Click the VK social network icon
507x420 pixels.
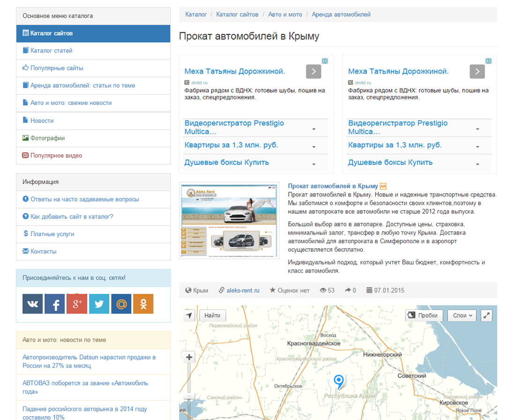pos(32,304)
